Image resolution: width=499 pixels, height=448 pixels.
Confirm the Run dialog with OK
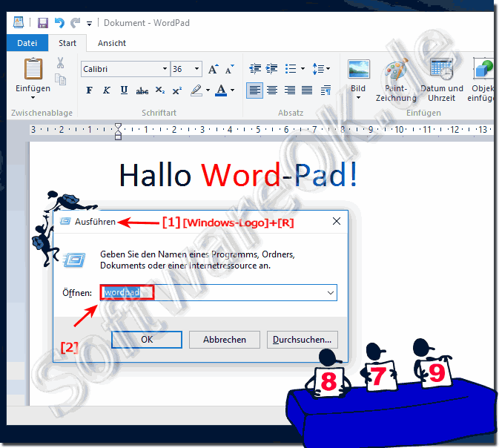(147, 340)
